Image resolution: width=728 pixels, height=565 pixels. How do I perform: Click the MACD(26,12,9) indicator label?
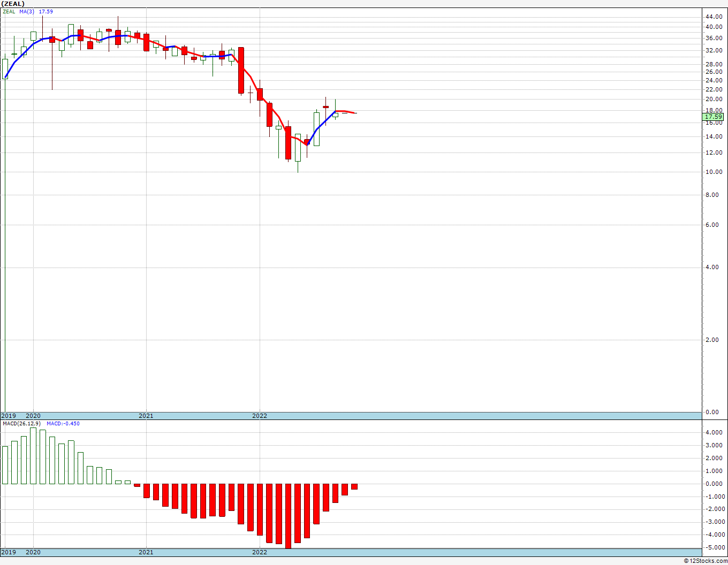pyautogui.click(x=21, y=423)
